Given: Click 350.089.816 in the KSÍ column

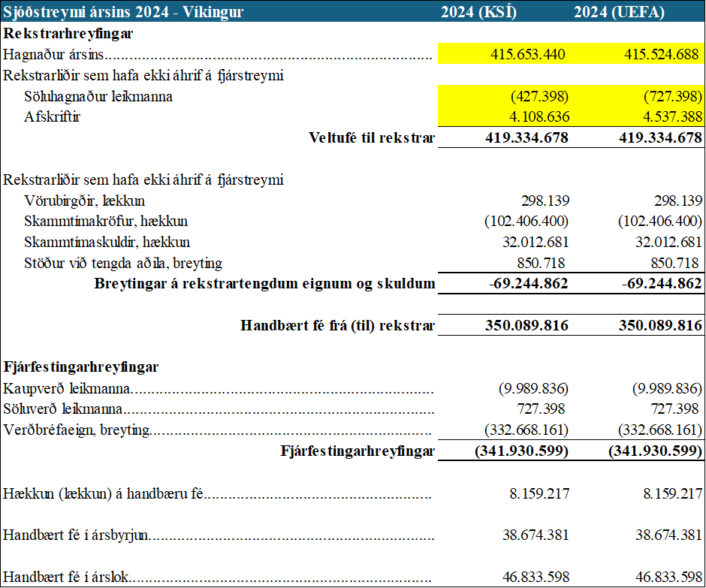Looking at the screenshot, I should coord(526,325).
